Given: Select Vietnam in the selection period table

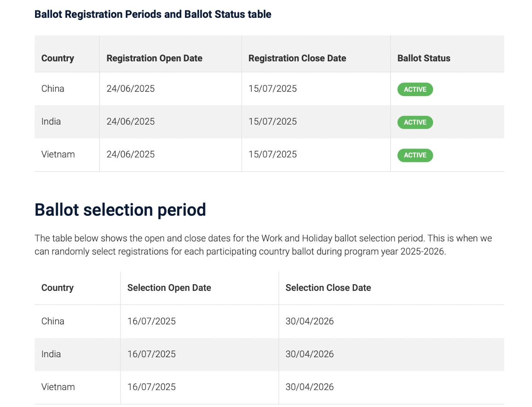Looking at the screenshot, I should (58, 387).
